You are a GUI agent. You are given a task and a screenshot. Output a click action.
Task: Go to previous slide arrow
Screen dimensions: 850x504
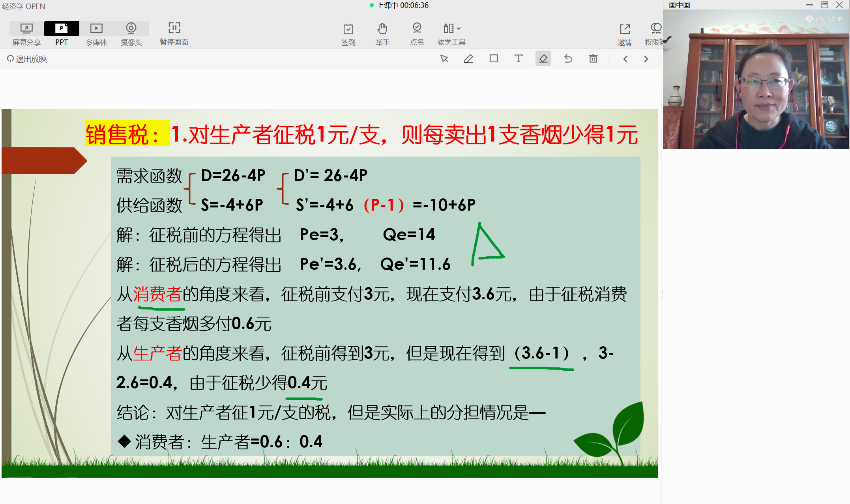[x=625, y=59]
